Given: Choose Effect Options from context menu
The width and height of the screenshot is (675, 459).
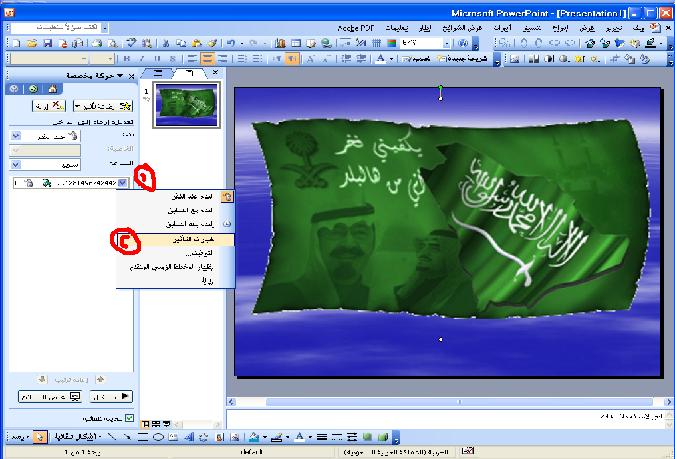Looking at the screenshot, I should click(176, 239).
